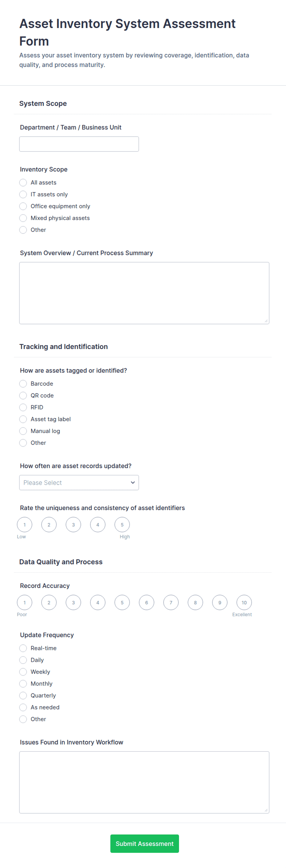Rate identifier uniqueness as 5 (High)
Screen dimensions: 286x868
122,524
